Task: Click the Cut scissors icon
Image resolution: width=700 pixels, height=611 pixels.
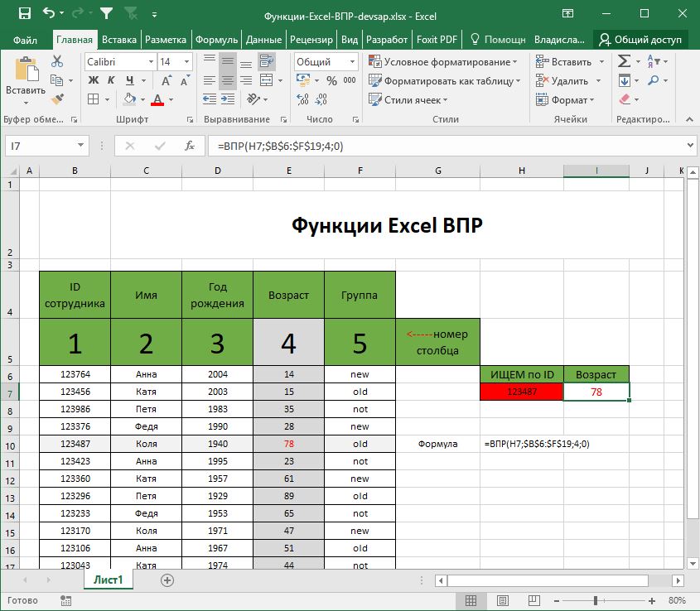Action: coord(57,61)
